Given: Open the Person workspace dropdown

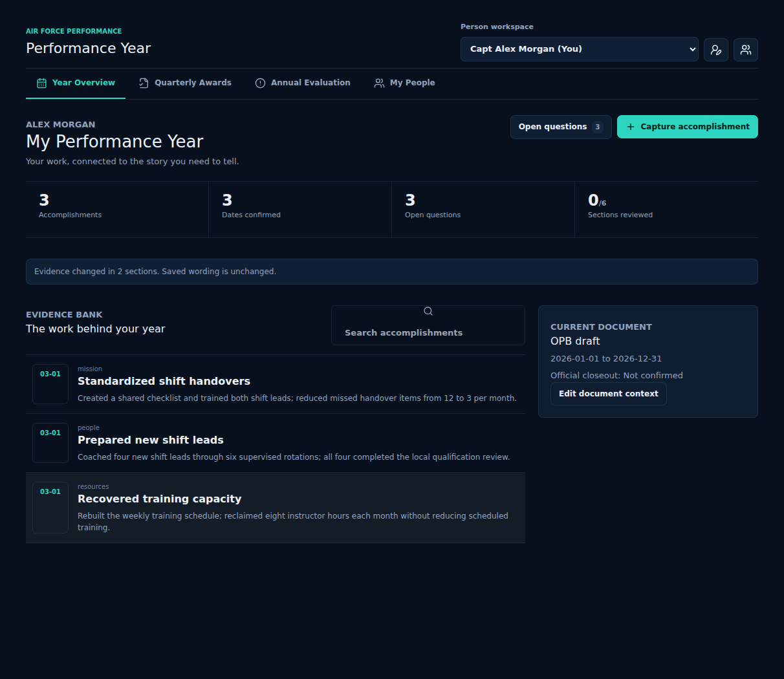Looking at the screenshot, I should click(x=579, y=49).
